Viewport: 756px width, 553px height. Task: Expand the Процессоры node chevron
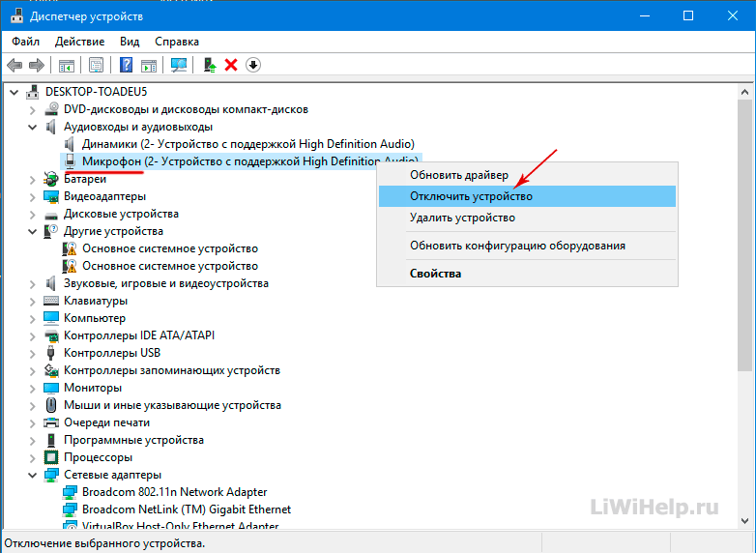[32, 457]
